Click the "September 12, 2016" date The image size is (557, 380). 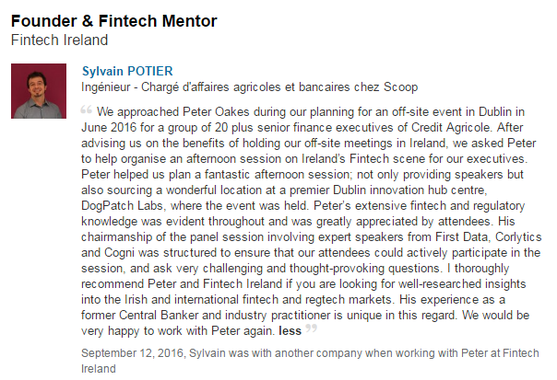(x=133, y=353)
